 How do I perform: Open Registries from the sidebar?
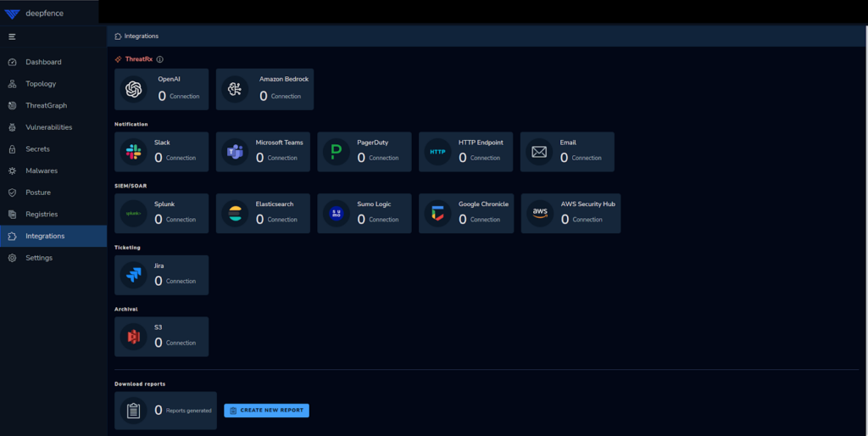[53, 215]
